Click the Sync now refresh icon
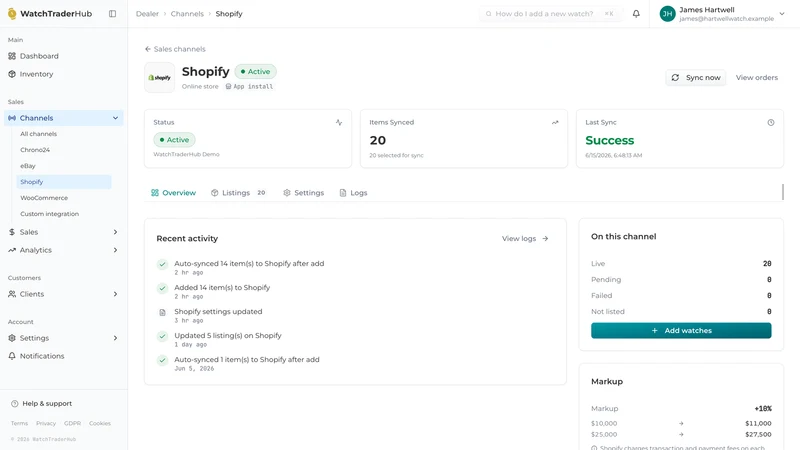The height and width of the screenshot is (450, 800). tap(676, 78)
